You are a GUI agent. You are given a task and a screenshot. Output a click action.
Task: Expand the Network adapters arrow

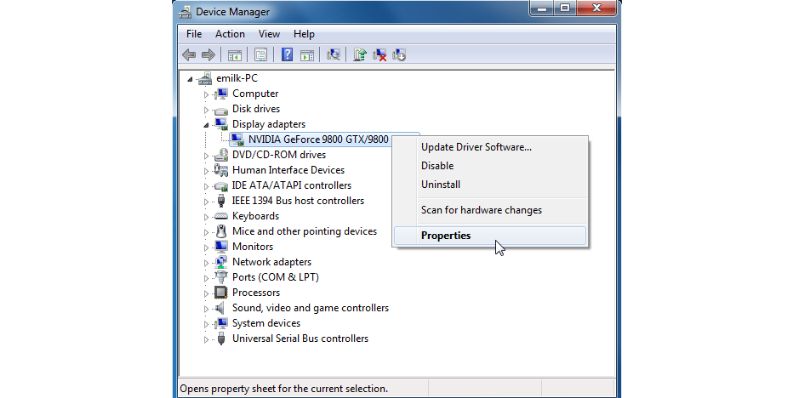click(206, 262)
